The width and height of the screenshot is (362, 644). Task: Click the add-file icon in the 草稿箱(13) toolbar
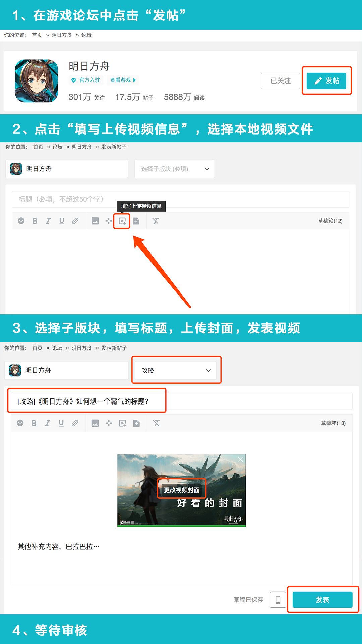pyautogui.click(x=136, y=423)
